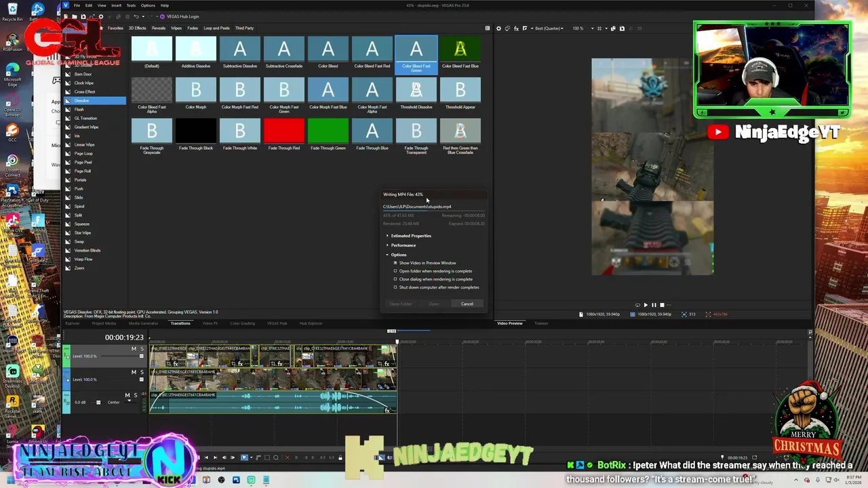
Task: Select the Fade Through Black preset
Action: click(x=195, y=134)
